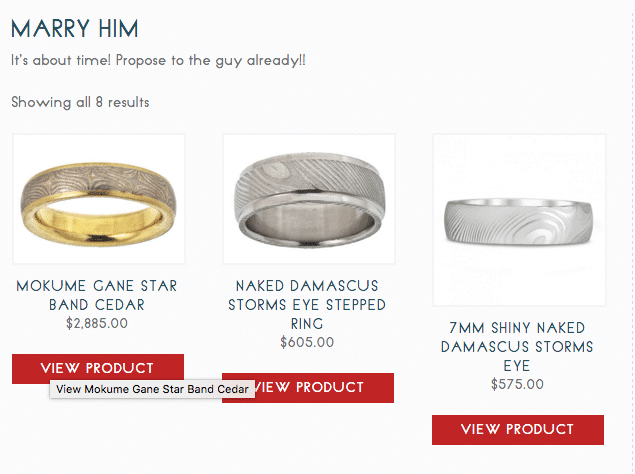The height and width of the screenshot is (474, 635).
Task: Click the "Propose to the guy already" description
Action: [x=159, y=60]
